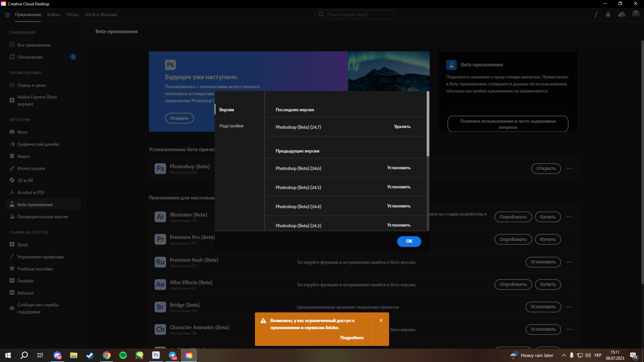Click the After Effects (Beta) app icon
This screenshot has width=644, height=362.
click(160, 285)
